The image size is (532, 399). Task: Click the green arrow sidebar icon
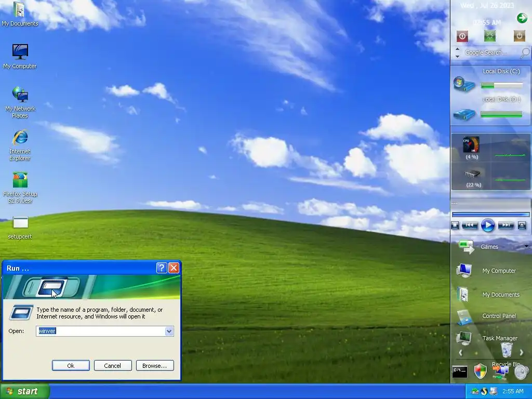[522, 18]
